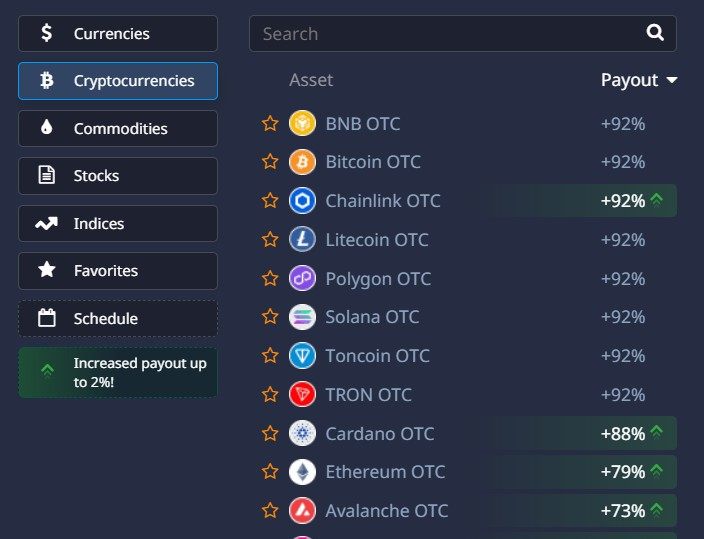This screenshot has width=704, height=539.
Task: Open the Schedule button
Action: [118, 319]
